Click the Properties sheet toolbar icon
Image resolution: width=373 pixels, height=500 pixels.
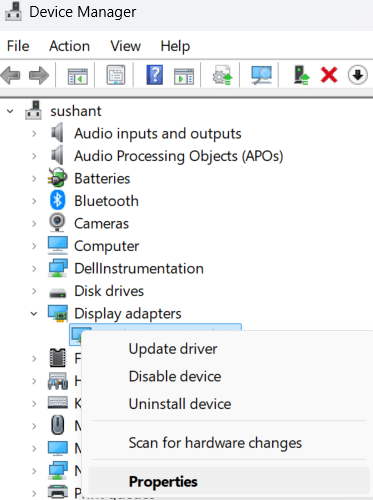tap(116, 75)
